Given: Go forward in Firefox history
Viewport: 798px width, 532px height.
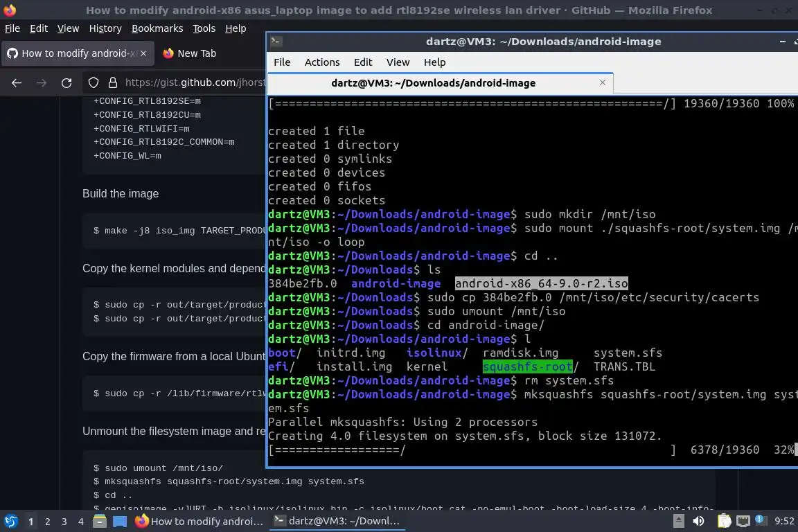Looking at the screenshot, I should 42,82.
